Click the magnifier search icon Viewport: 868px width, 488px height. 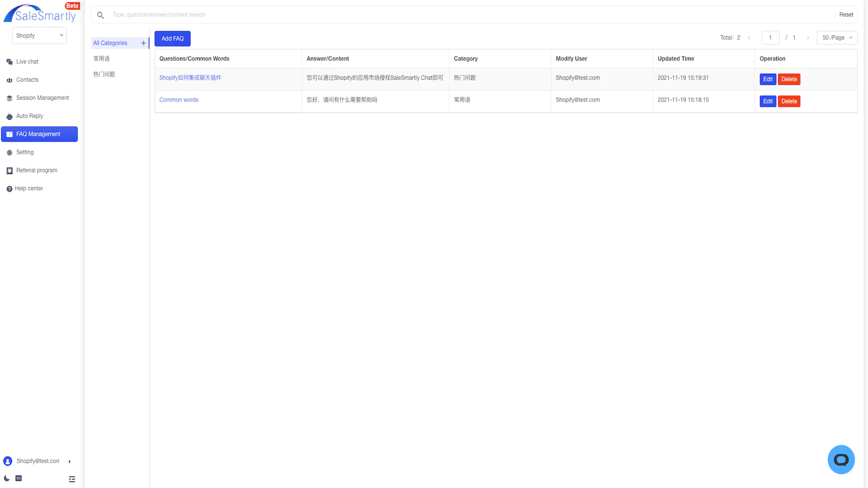click(x=100, y=15)
